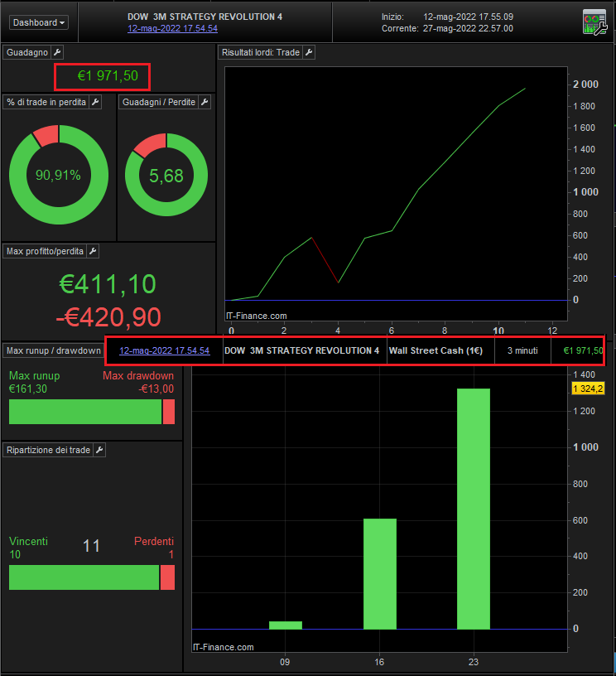The width and height of the screenshot is (616, 676).
Task: Click wrench icon beside Ripartizione dei trade
Action: tap(99, 450)
